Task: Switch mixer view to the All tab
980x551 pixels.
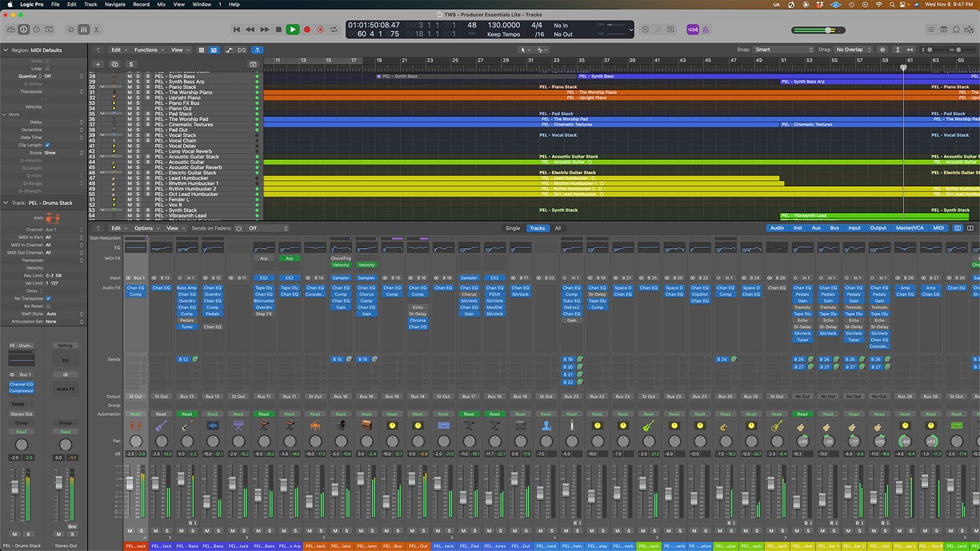Action: [557, 228]
